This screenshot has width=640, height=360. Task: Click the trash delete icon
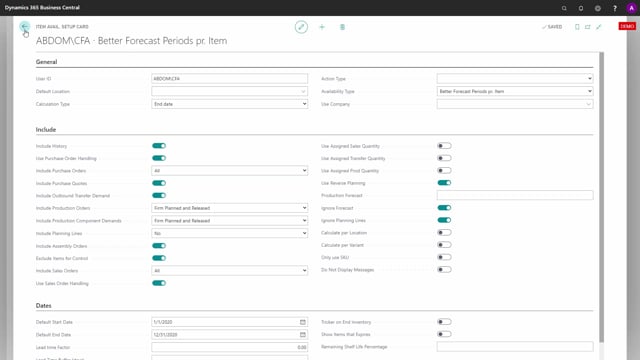coord(342,27)
